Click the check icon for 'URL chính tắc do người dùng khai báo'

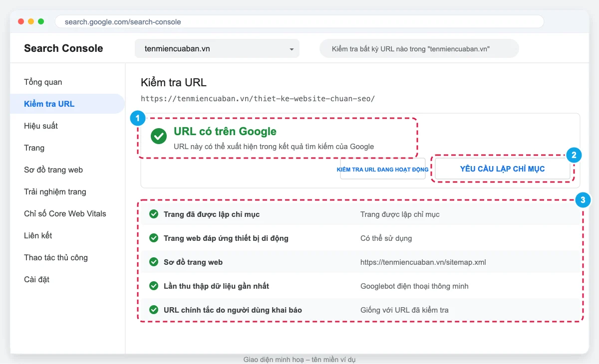[x=154, y=310]
